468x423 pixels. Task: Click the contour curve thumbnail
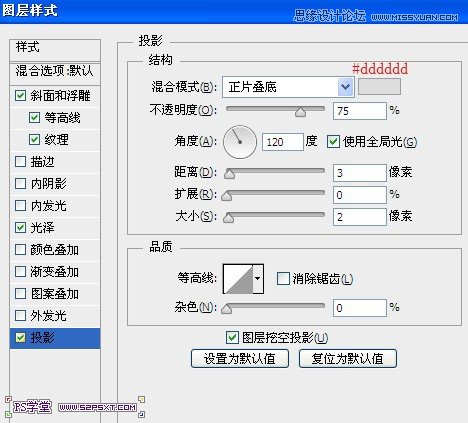pyautogui.click(x=238, y=279)
